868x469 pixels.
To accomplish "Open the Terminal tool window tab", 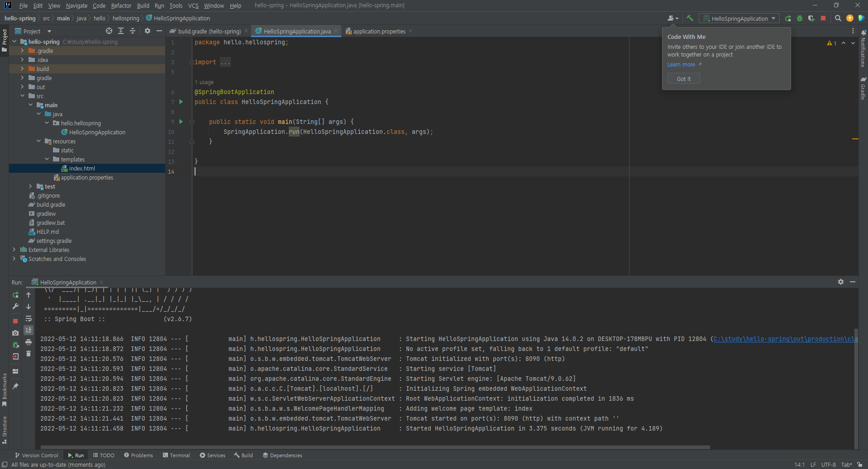I will [176, 455].
